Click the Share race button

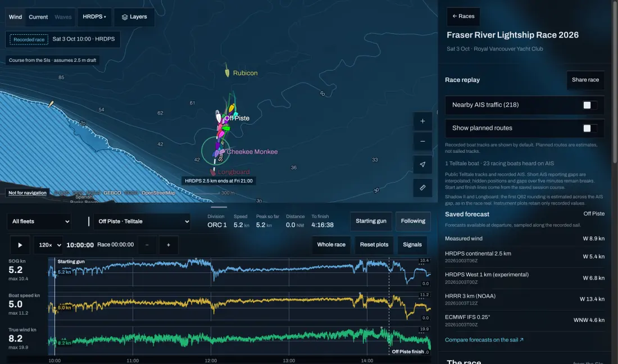coord(585,80)
